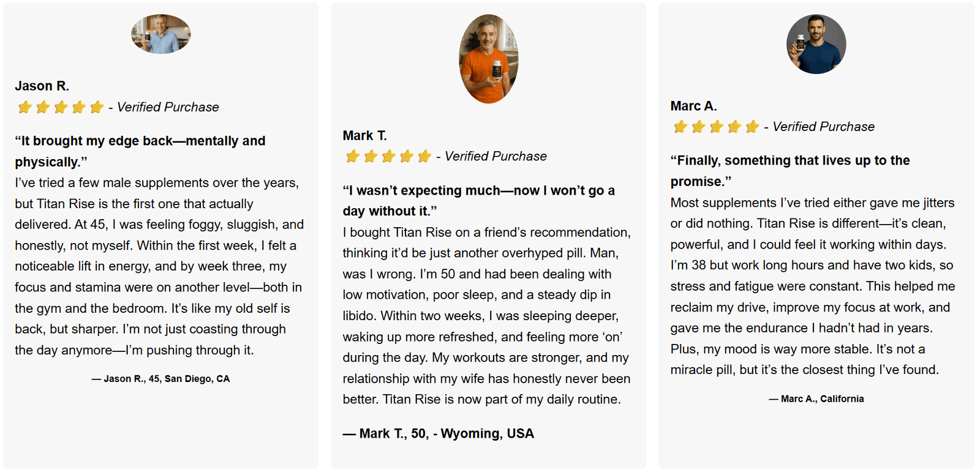Click fifth star in Jason R.'s rating
Screen dimensions: 980x475
click(97, 108)
